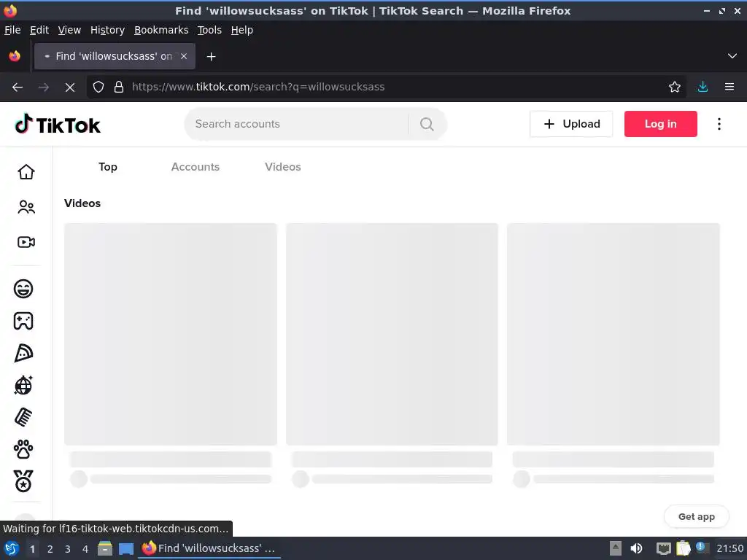View site security padlock info
This screenshot has width=747, height=560.
[x=119, y=87]
